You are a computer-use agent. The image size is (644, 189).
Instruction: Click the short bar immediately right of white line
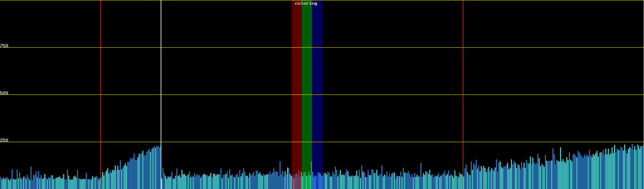tap(162, 184)
